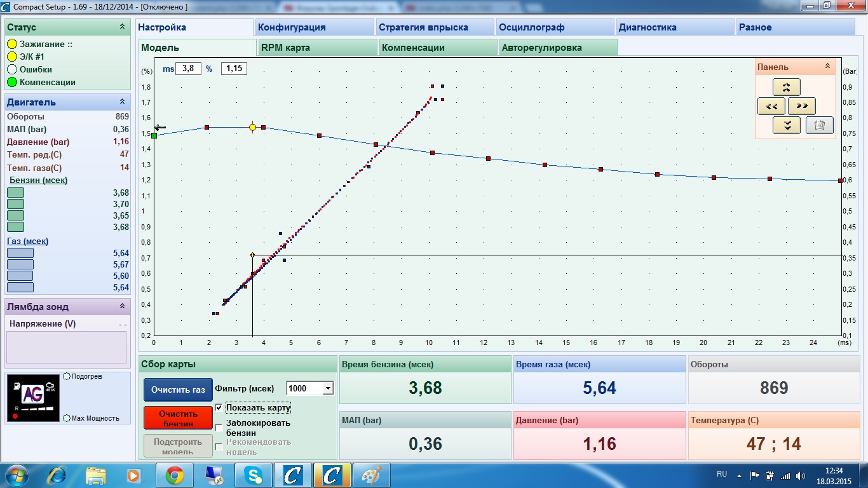Select the Подогрев radio option

click(67, 376)
